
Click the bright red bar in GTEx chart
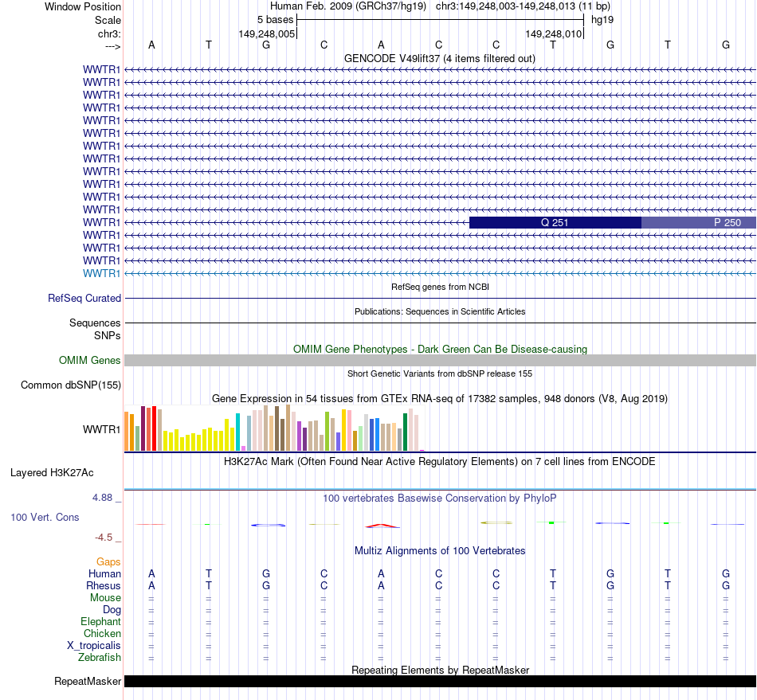pyautogui.click(x=154, y=428)
